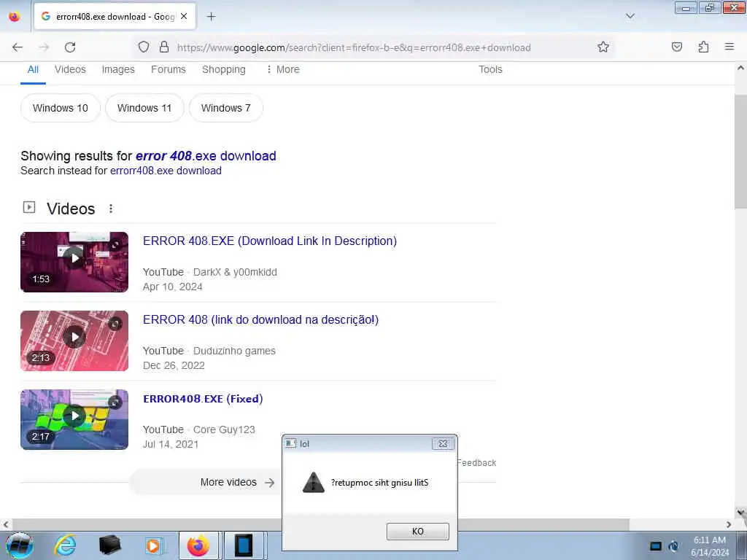Switch to Videos search tab
This screenshot has height=560, width=747.
(x=70, y=69)
